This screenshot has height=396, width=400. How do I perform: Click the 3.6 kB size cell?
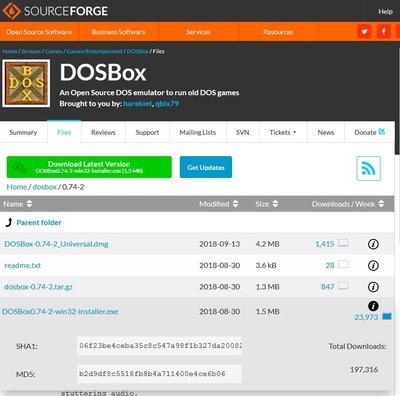[266, 265]
